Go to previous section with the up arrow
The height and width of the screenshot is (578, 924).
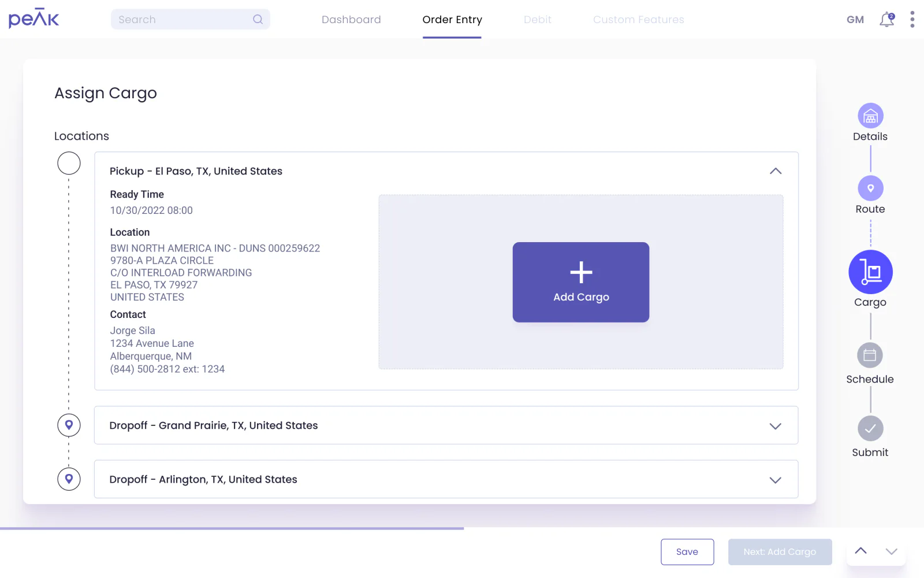[860, 551]
